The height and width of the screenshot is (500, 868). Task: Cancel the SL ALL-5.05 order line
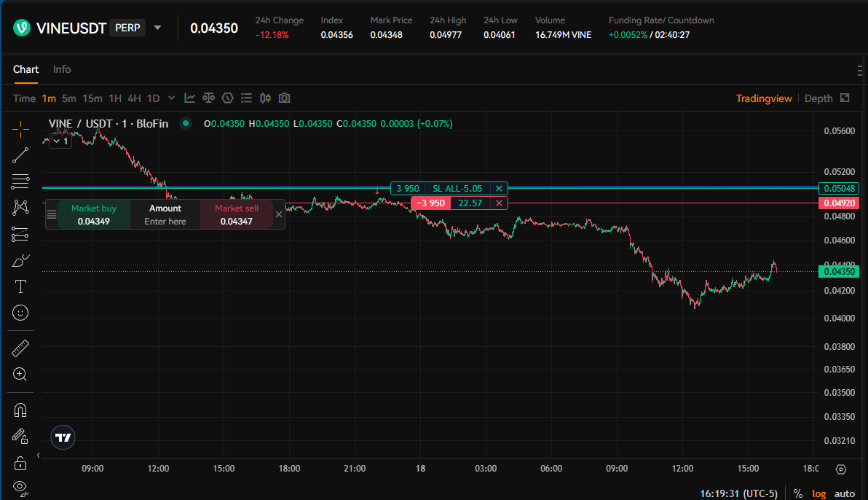point(499,189)
